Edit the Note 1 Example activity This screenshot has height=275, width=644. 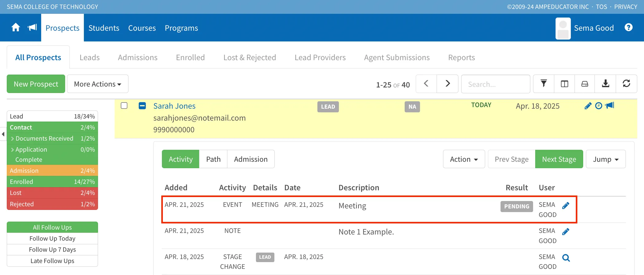566,232
